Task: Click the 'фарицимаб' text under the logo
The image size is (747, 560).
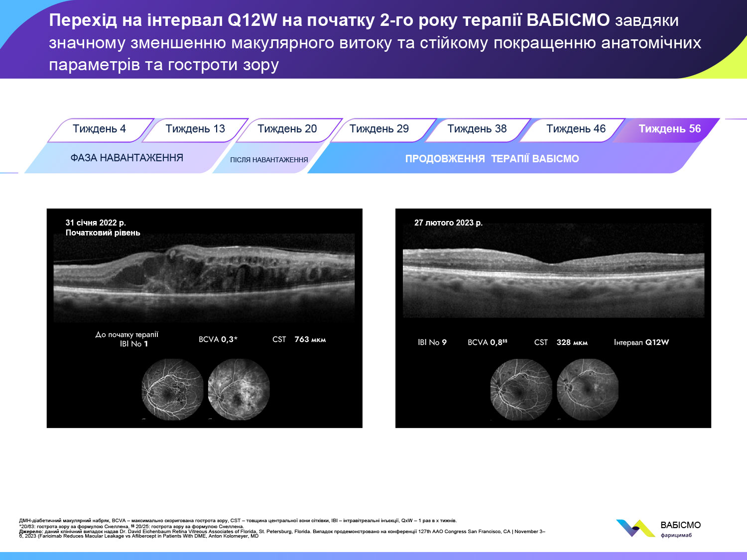Action: 676,536
